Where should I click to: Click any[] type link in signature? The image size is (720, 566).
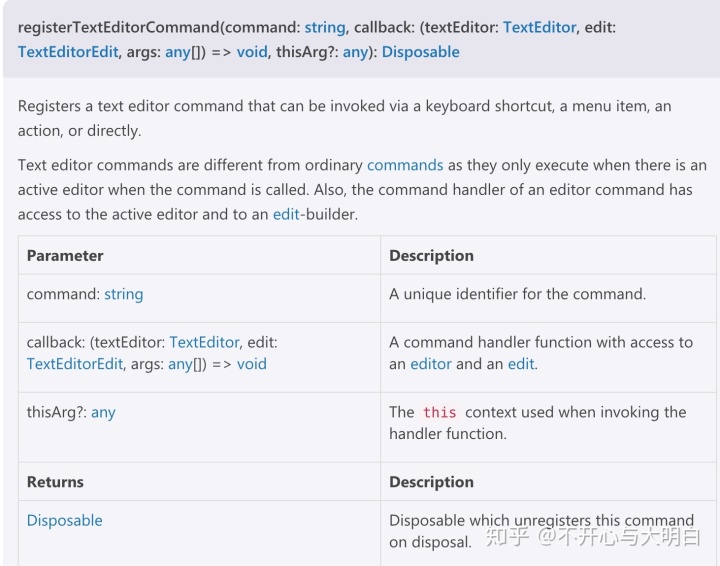point(178,52)
